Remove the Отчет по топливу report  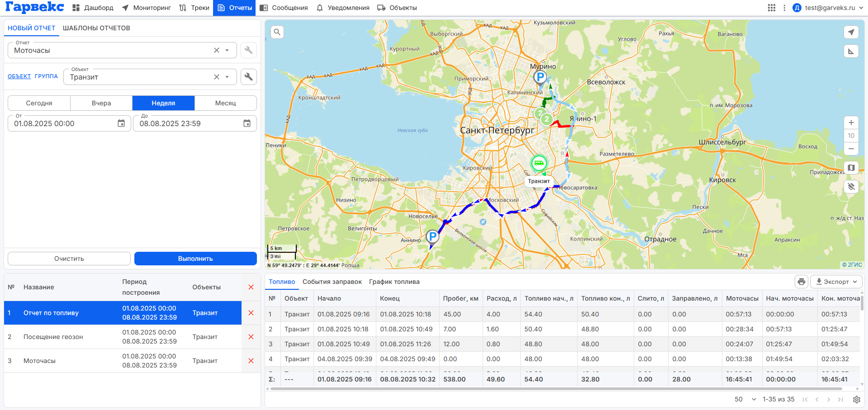point(251,313)
